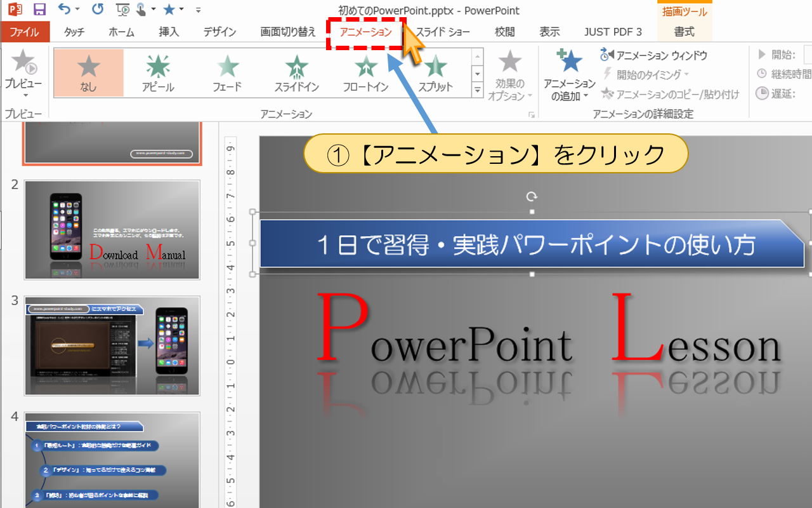Select slide 2 Download Manual thumbnail

(112, 230)
